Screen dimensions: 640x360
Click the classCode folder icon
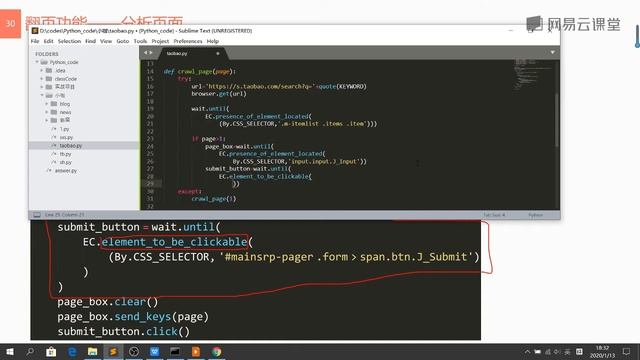coord(49,78)
